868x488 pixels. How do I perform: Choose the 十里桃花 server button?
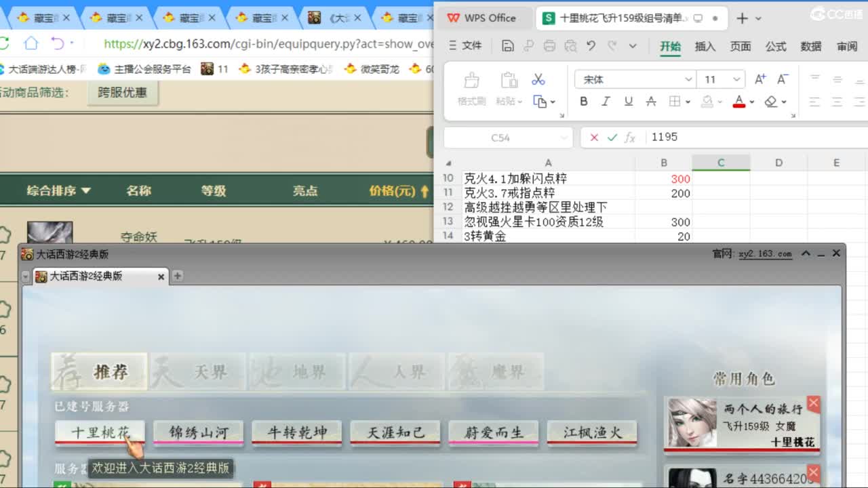tap(100, 432)
